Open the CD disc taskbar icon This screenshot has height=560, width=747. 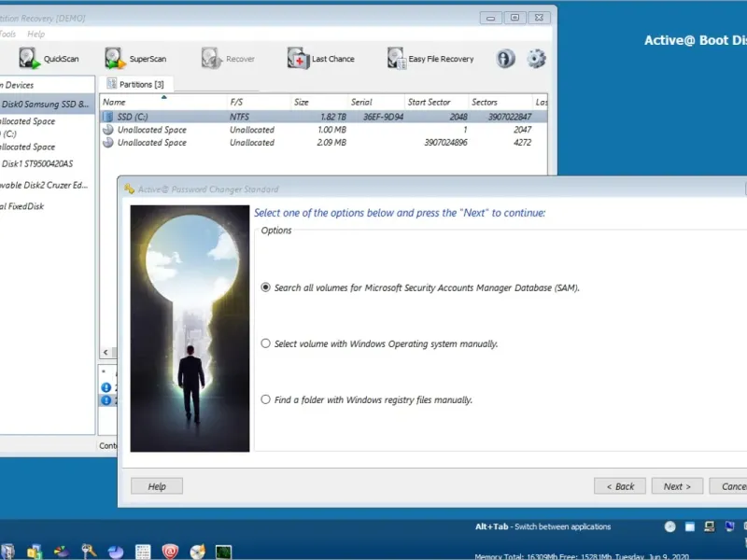[x=197, y=552]
